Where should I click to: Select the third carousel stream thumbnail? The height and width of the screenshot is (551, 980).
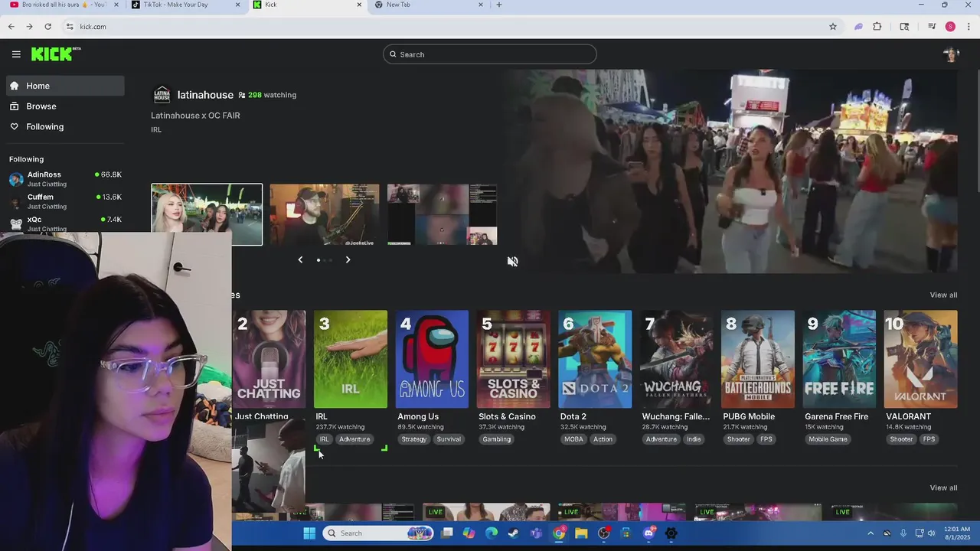pos(442,214)
